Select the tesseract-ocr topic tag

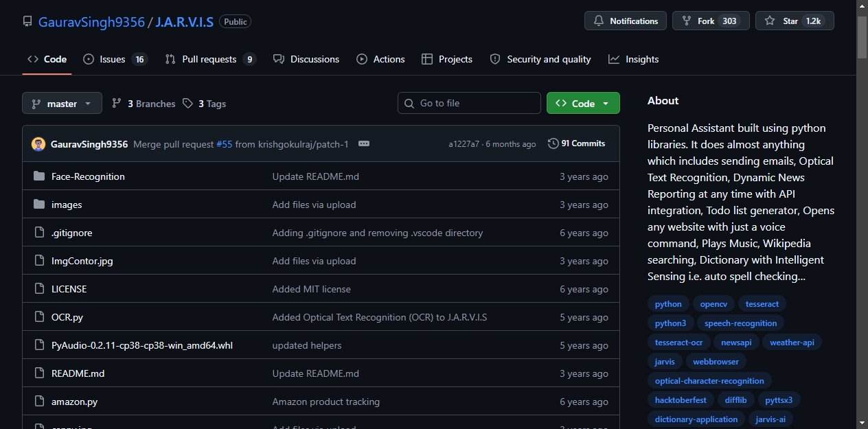coord(678,343)
